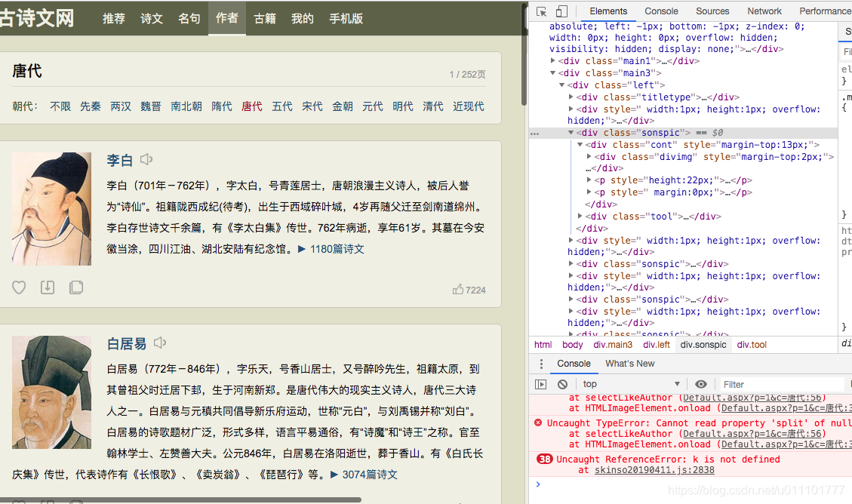Image resolution: width=852 pixels, height=504 pixels.
Task: Open the 李白 author name link
Action: [x=119, y=160]
